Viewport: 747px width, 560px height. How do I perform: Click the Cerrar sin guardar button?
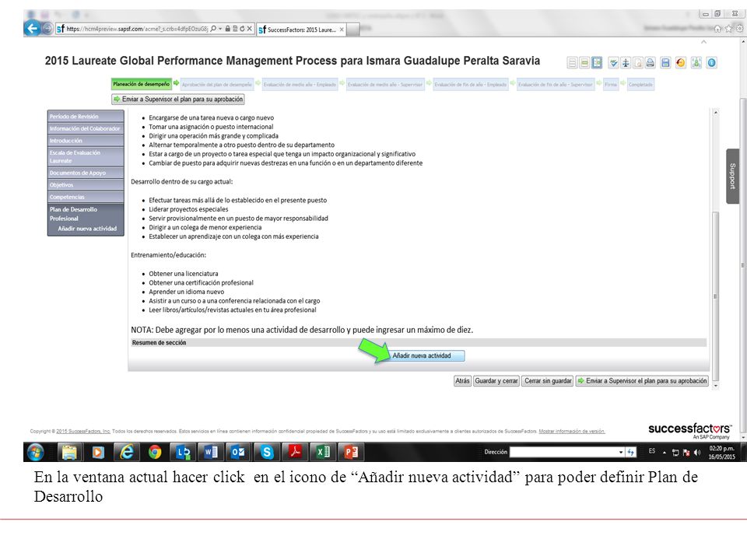(x=547, y=381)
